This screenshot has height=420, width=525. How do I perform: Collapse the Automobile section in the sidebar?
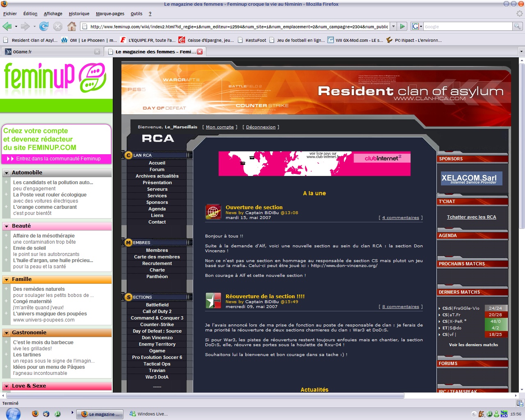[7, 173]
